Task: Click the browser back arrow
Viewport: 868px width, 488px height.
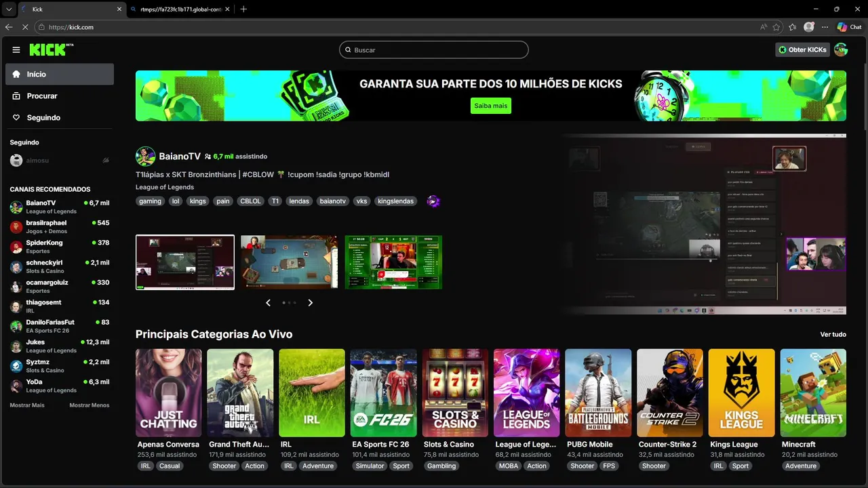Action: (x=9, y=27)
